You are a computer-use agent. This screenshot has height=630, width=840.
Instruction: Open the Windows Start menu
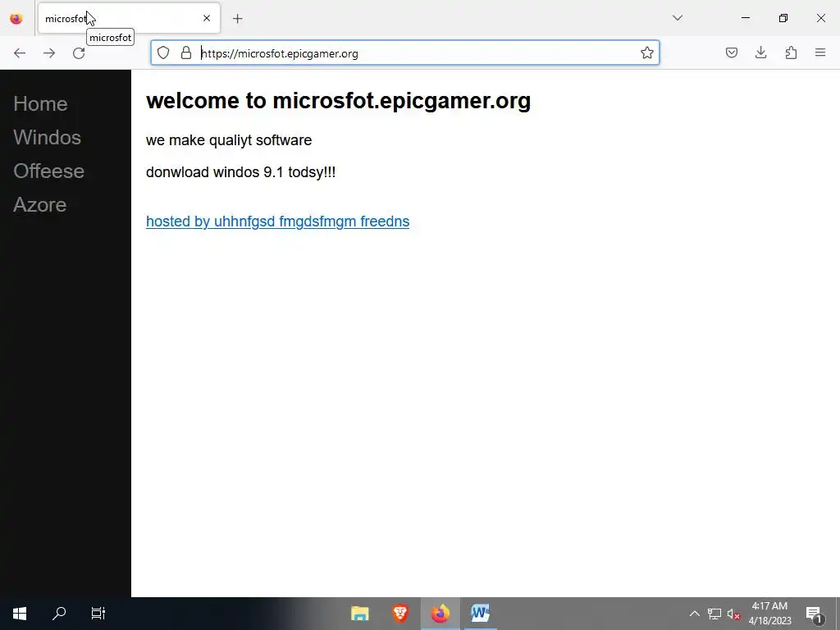click(20, 614)
